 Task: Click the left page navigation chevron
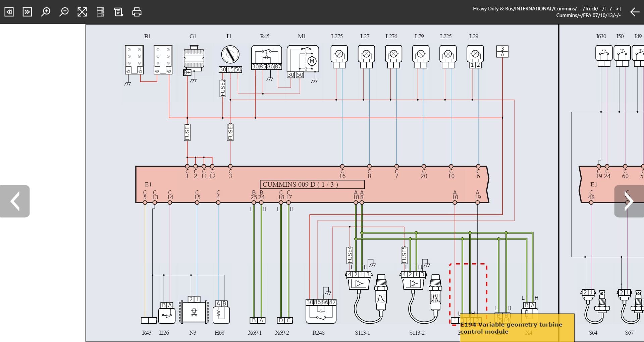pyautogui.click(x=15, y=201)
